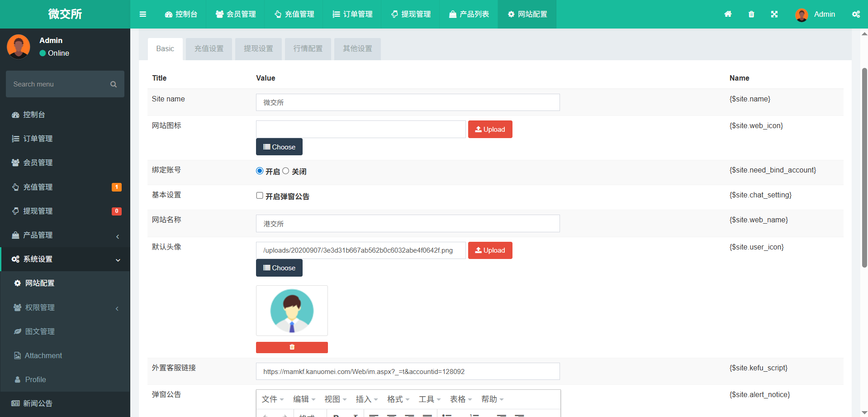
Task: Click Choose in the 网站图标 row
Action: pyautogui.click(x=279, y=147)
